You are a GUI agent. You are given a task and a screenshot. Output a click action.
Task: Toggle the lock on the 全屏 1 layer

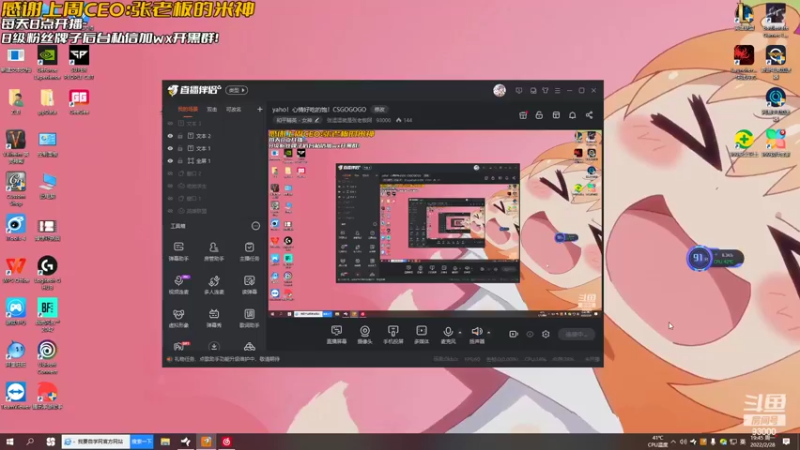click(x=180, y=161)
